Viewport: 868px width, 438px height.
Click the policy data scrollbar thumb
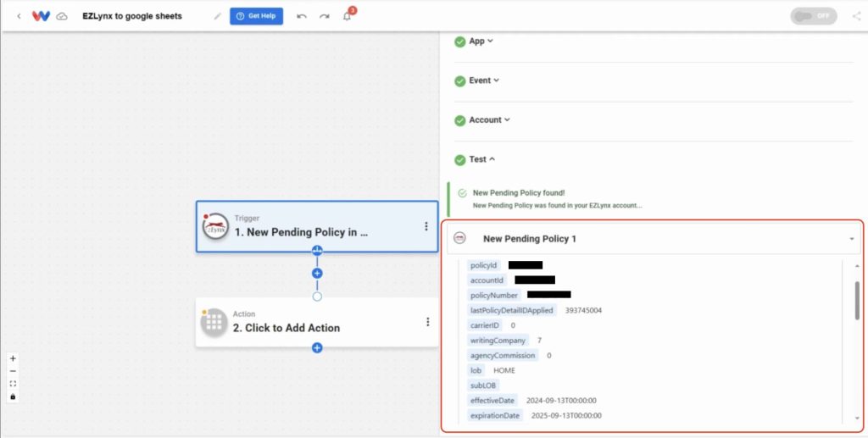click(858, 300)
